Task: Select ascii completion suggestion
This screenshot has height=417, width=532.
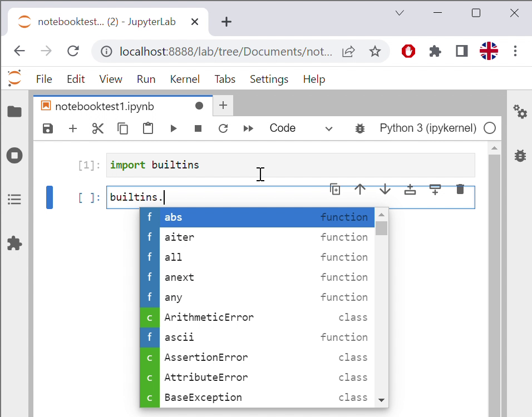Action: tap(257, 337)
